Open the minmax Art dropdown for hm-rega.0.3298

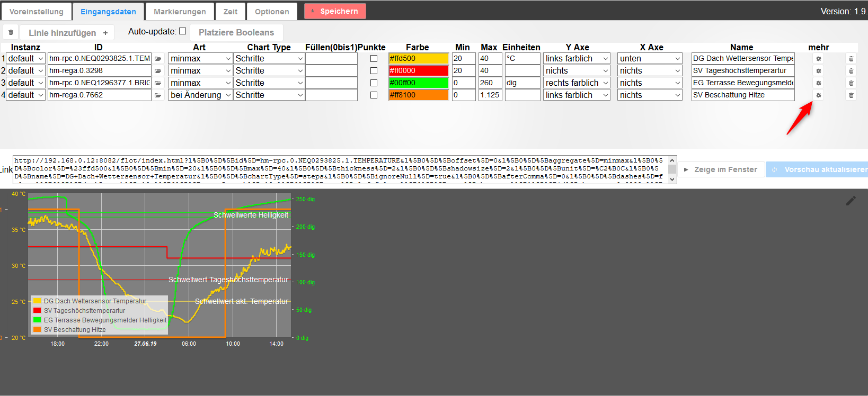click(201, 70)
